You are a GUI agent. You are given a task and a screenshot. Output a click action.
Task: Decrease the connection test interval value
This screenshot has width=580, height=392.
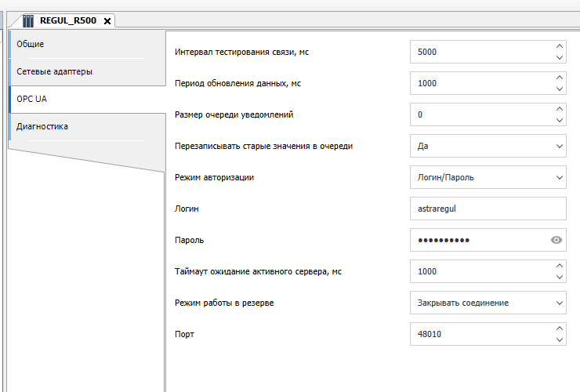click(559, 57)
